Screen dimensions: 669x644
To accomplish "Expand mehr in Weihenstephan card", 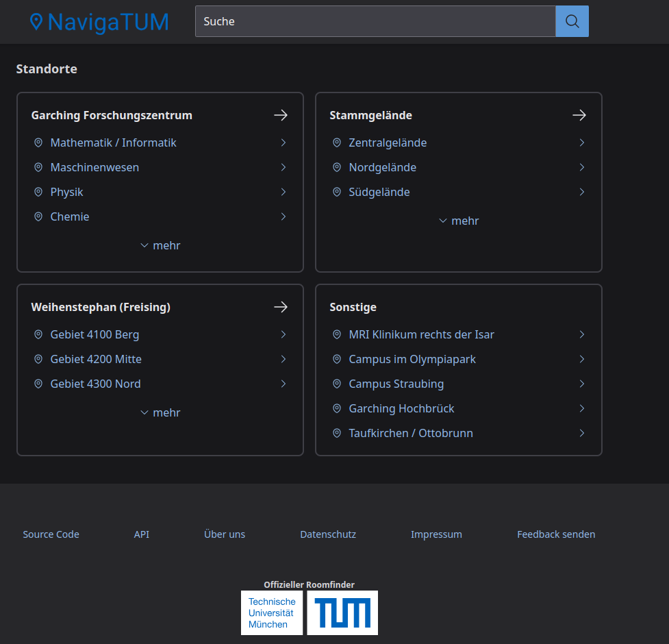I will 160,412.
